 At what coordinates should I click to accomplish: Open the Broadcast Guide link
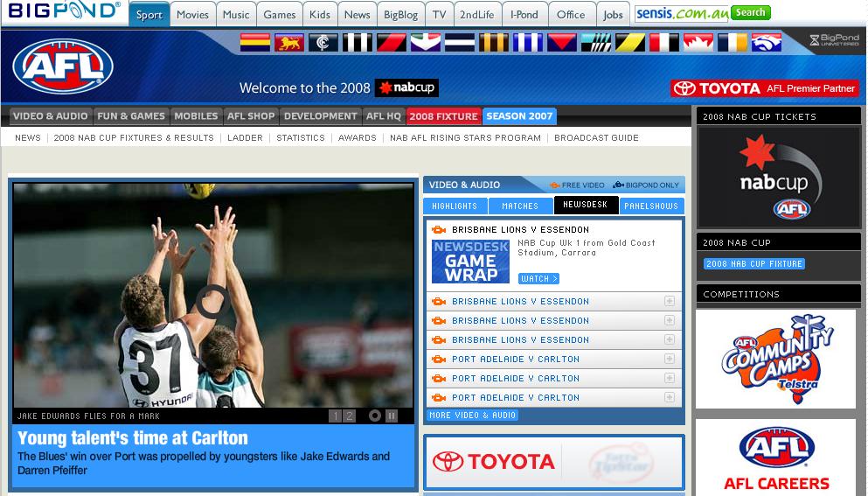[x=596, y=137]
